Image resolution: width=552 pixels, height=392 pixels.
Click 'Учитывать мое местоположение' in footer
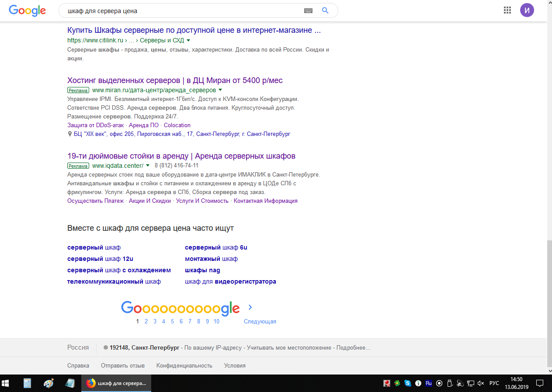click(x=290, y=348)
